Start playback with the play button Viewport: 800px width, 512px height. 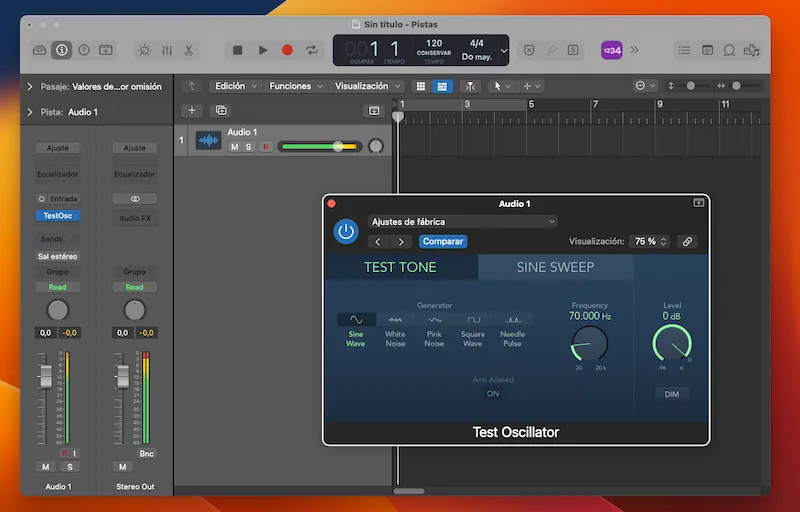263,50
